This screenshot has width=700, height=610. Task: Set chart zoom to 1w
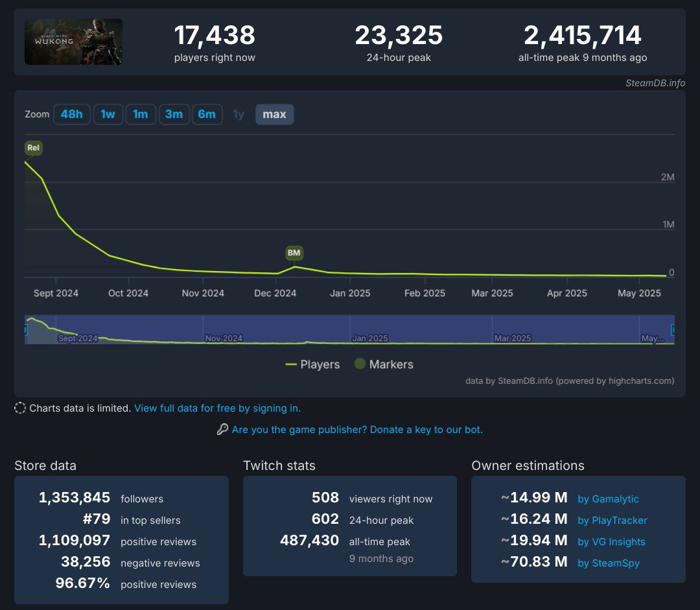(108, 114)
